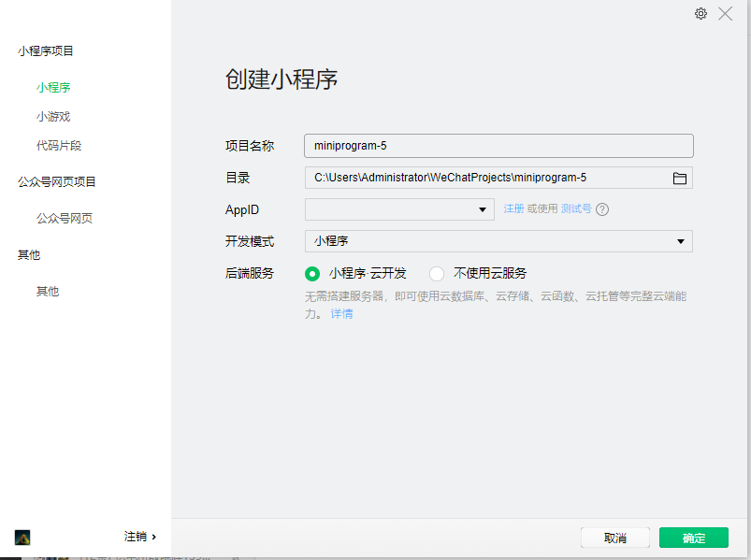This screenshot has width=751, height=560.
Task: Choose 代码片段 in the sidebar
Action: [59, 146]
